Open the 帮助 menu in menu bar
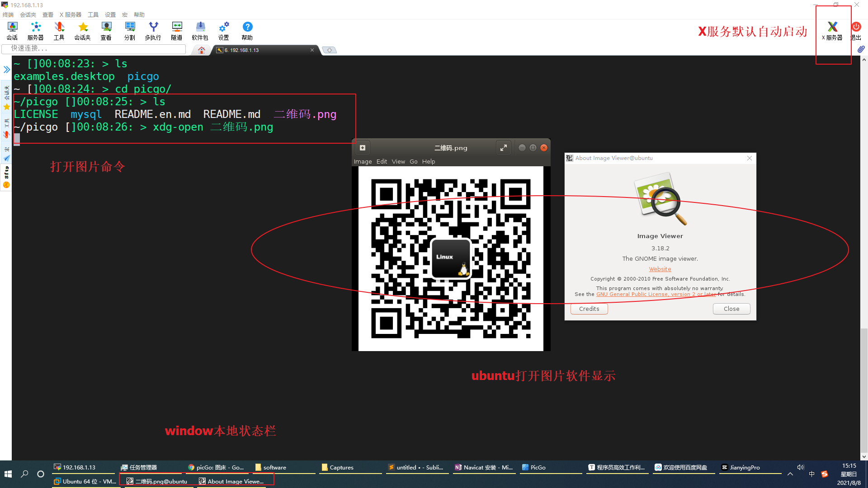868x488 pixels. (x=139, y=14)
